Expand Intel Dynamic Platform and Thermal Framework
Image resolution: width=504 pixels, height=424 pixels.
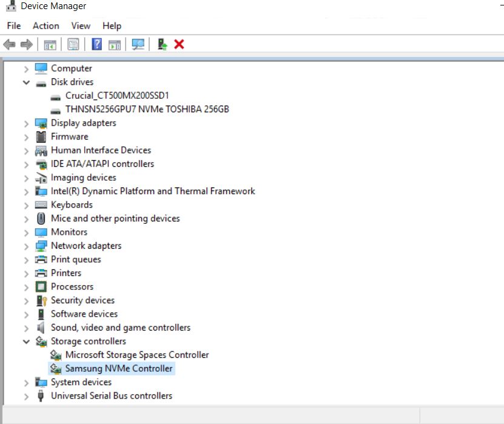coord(26,192)
